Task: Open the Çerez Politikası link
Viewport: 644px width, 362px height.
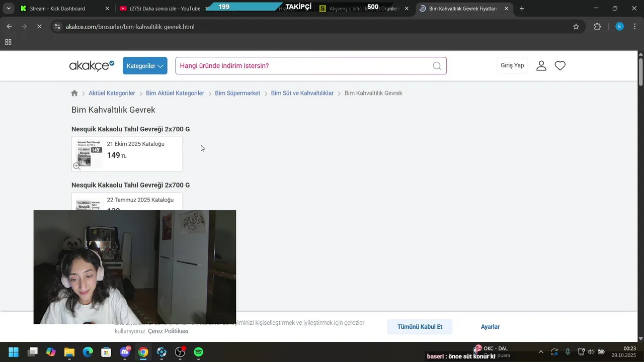Action: pyautogui.click(x=168, y=331)
